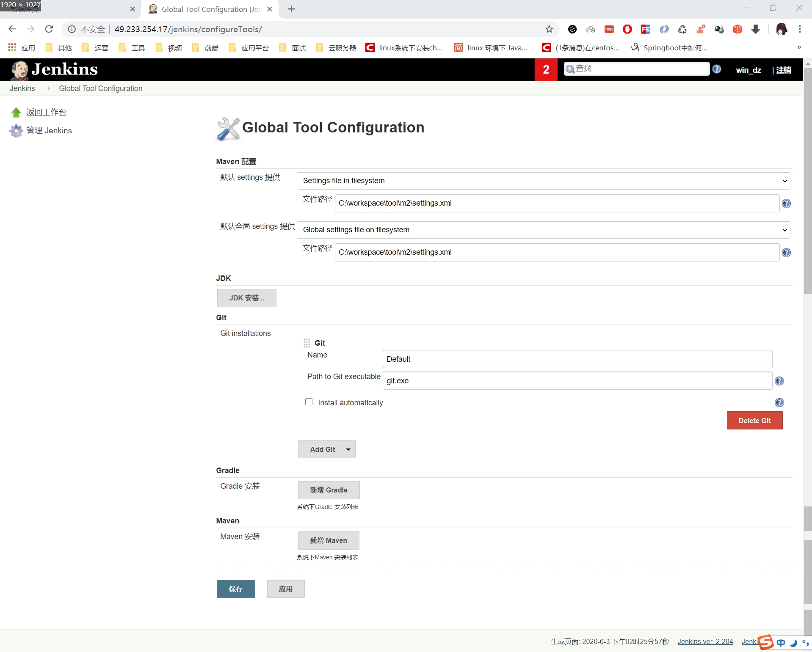Open help for global settings file path
812x652 pixels.
[x=786, y=253]
